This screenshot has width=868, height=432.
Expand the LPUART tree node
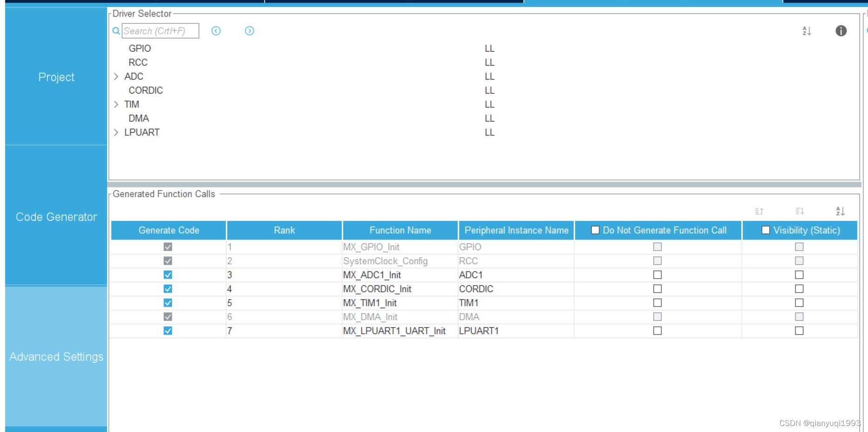[x=116, y=132]
